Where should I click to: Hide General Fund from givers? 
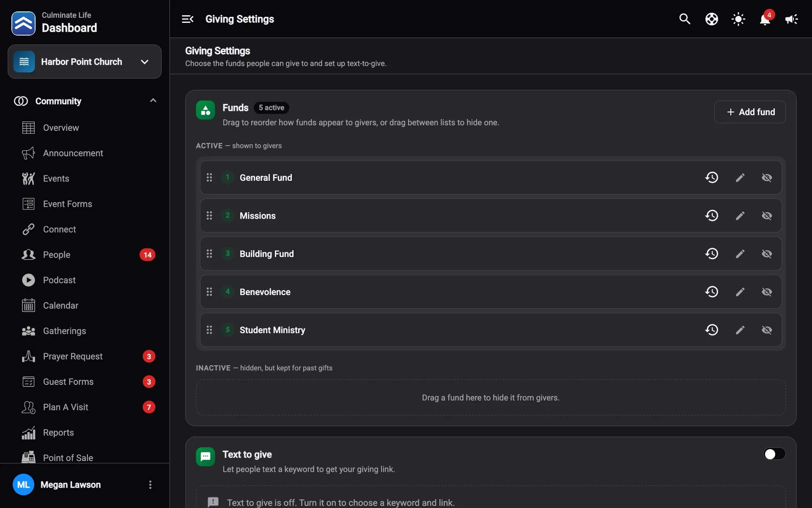click(x=767, y=177)
